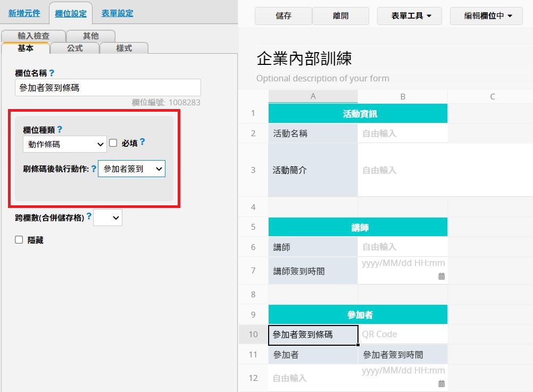Click calendar icon in row 12
533x392 pixels.
click(441, 383)
